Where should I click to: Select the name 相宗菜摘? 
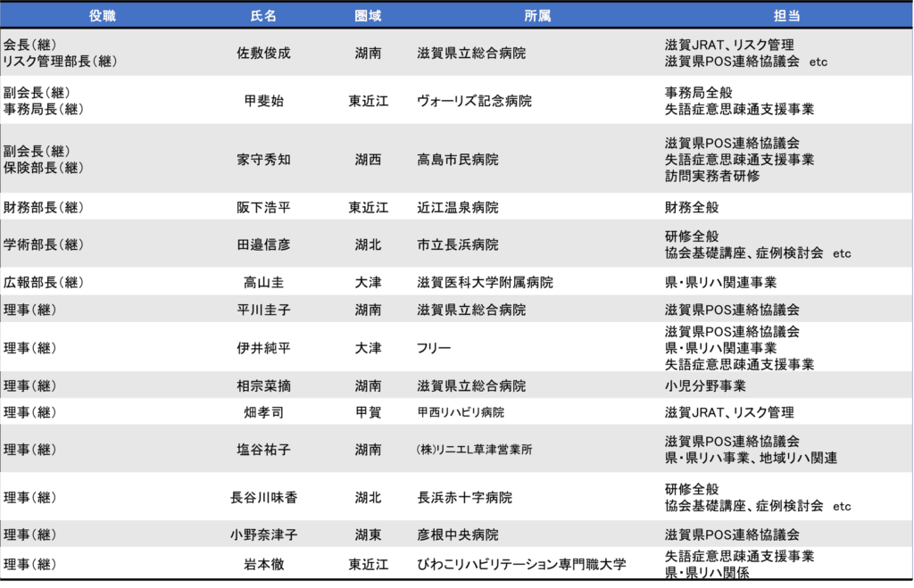click(x=263, y=385)
